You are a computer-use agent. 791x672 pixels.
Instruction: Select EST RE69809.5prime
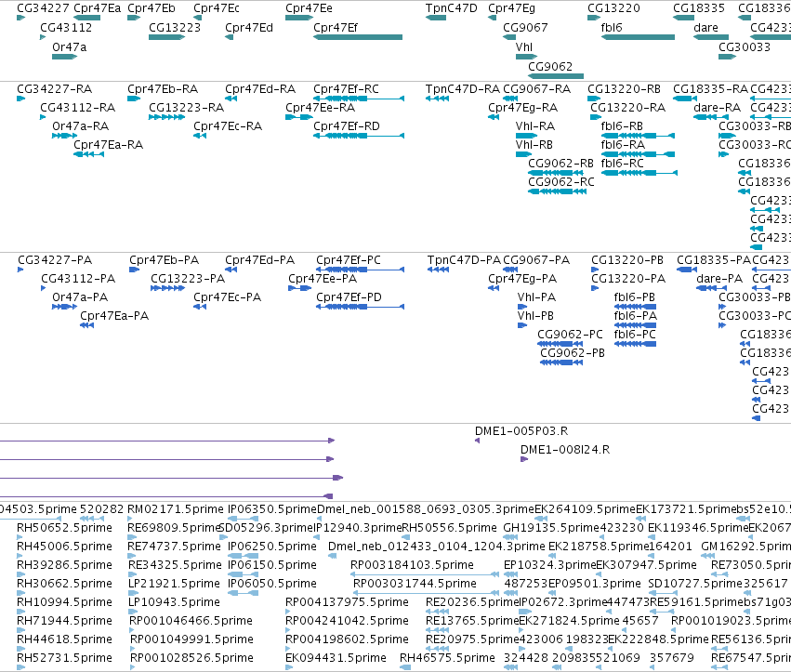132,537
